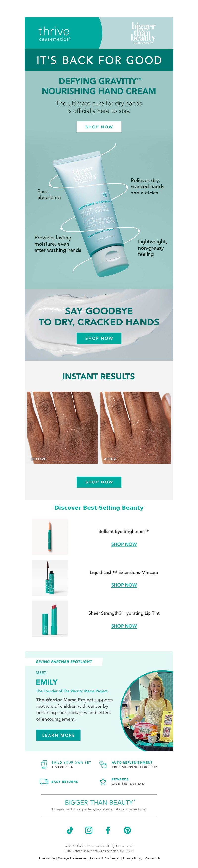Viewport: 198px width, 868px height.
Task: Click the Bigger Than Beauty Skincare logo
Action: (143, 33)
